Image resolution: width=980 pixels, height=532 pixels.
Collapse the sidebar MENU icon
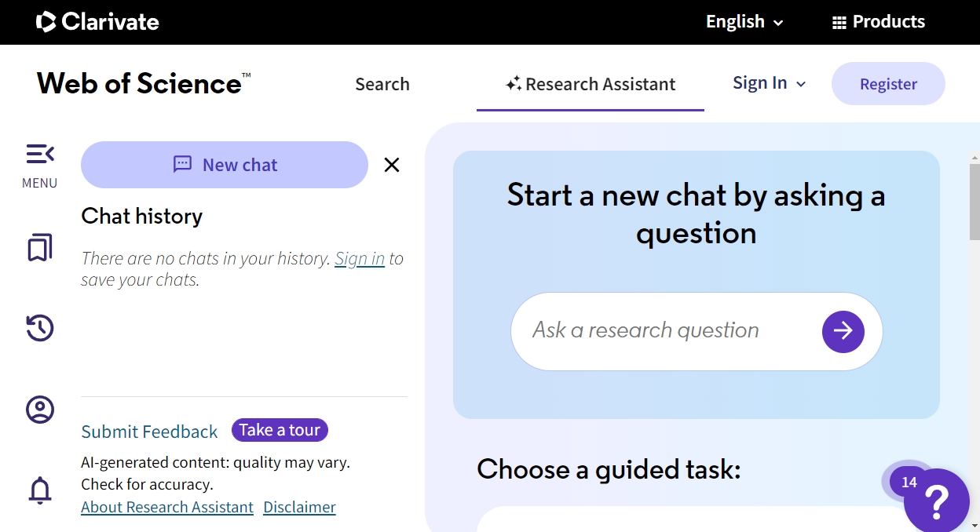click(40, 155)
